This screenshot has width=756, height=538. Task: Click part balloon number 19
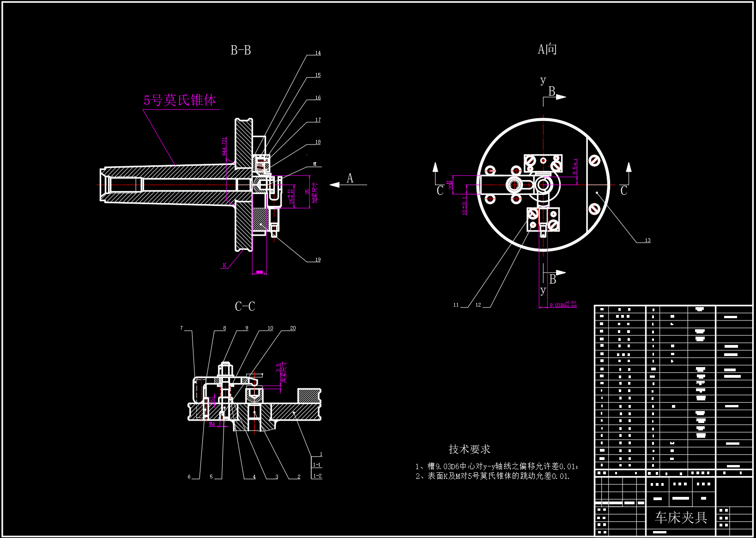click(x=318, y=260)
